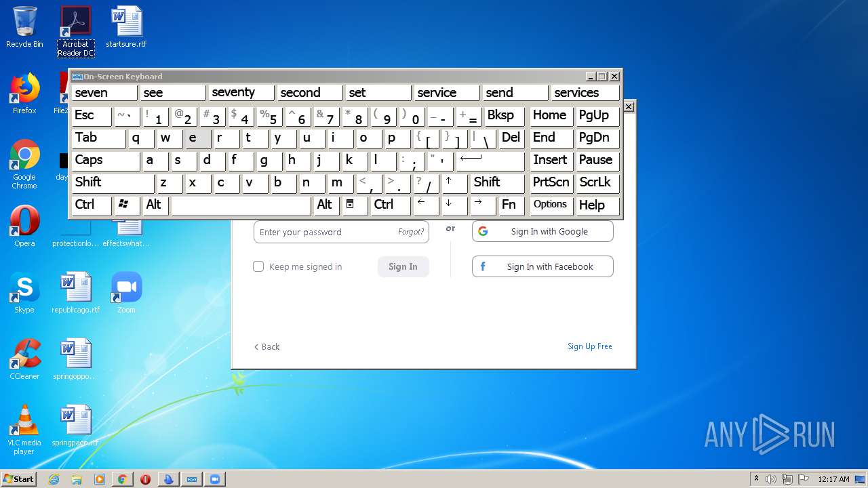Viewport: 868px width, 488px height.
Task: Click the Sign In button
Action: tap(403, 266)
